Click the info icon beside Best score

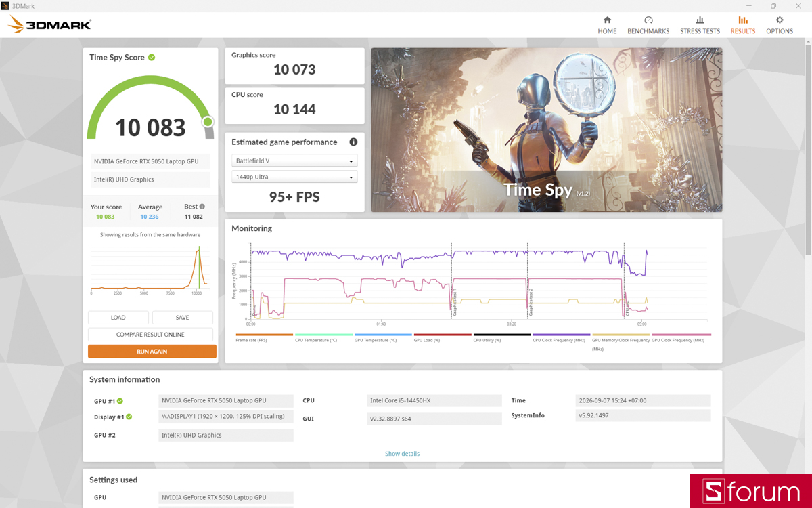pyautogui.click(x=202, y=207)
